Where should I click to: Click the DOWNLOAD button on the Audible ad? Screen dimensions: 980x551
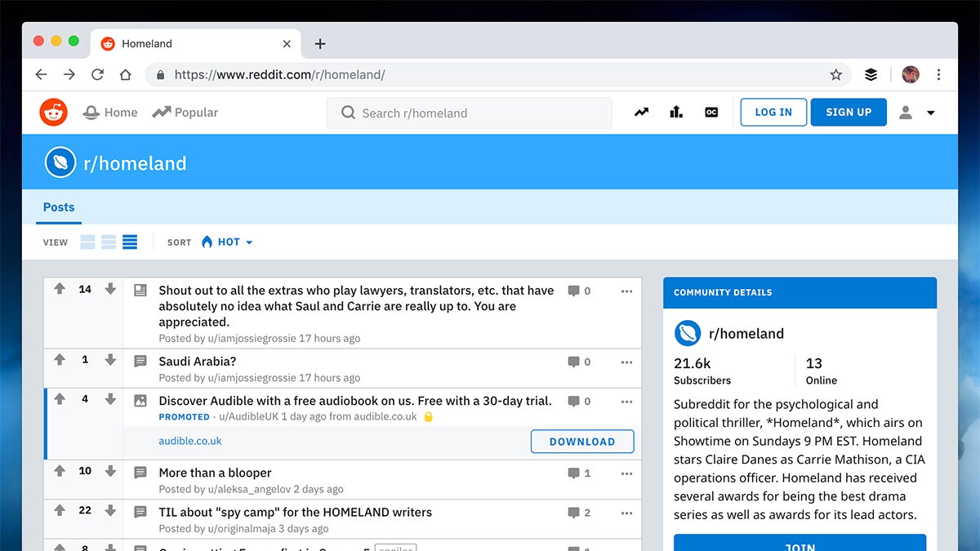click(x=581, y=441)
